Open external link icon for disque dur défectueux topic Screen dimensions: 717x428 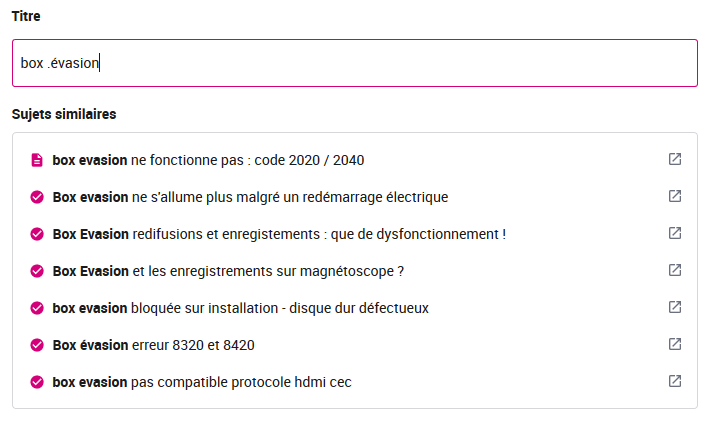coord(675,307)
